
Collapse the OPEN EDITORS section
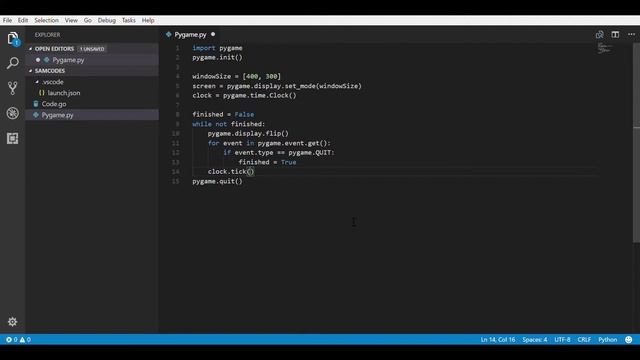pos(31,49)
